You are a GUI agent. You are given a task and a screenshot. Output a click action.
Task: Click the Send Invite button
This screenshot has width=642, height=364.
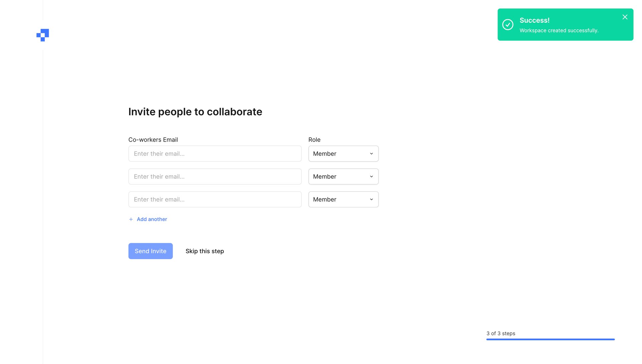click(150, 251)
